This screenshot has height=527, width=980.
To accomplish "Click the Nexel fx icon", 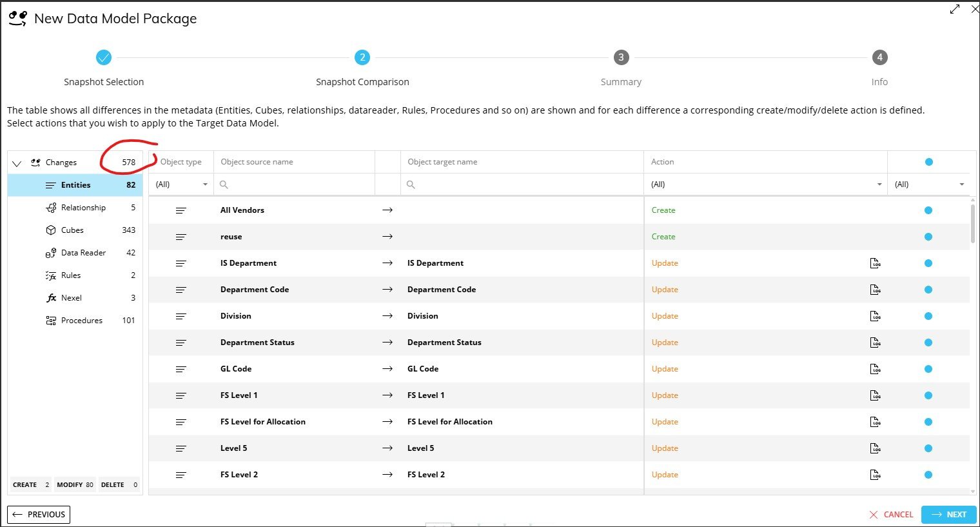I will 51,298.
